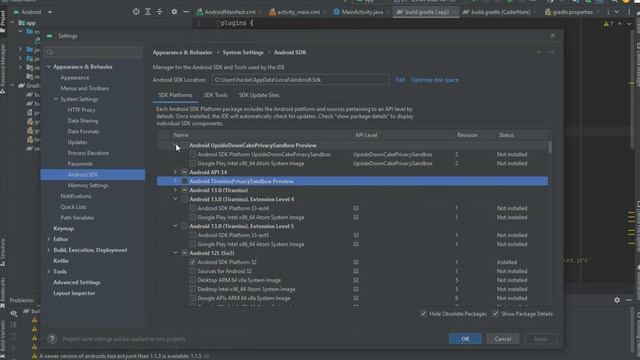640x360 pixels.
Task: Check Google Play Atom Image for UpsideDownCakePrivacySandbox
Action: pyautogui.click(x=192, y=163)
